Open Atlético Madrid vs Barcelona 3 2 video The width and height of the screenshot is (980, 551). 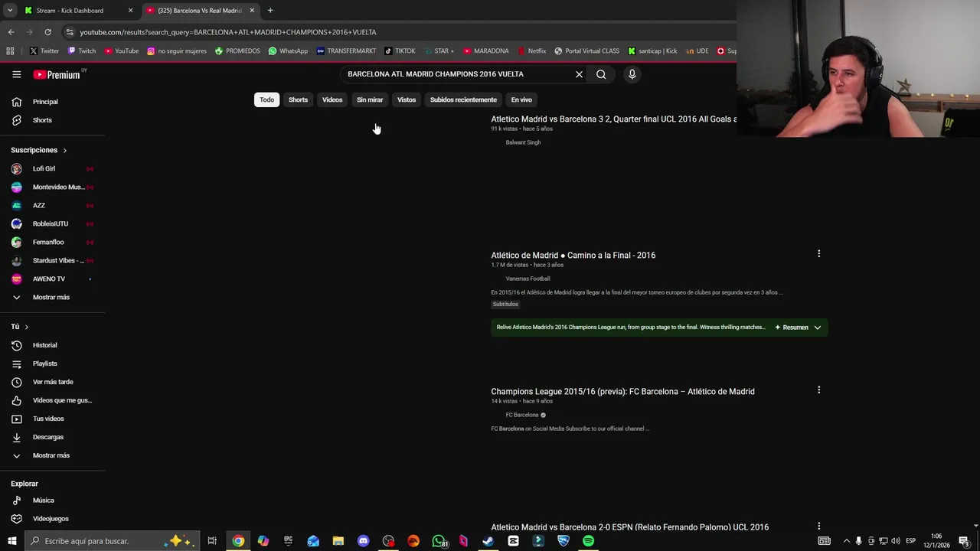pos(613,119)
